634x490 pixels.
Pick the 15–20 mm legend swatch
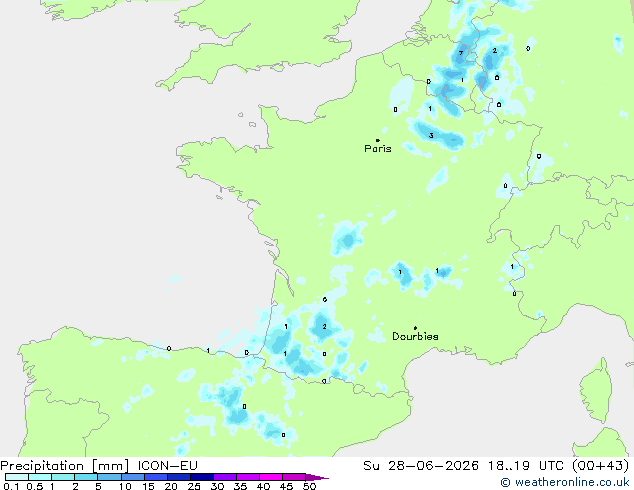click(x=156, y=477)
